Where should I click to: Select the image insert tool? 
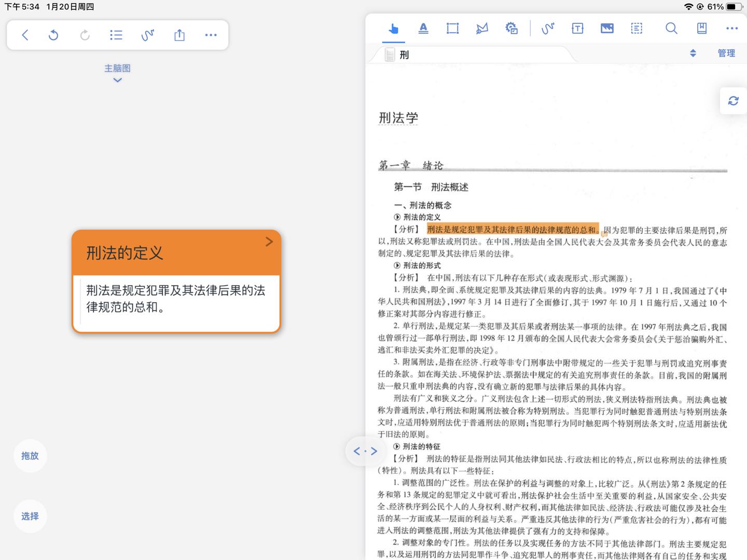pos(607,29)
